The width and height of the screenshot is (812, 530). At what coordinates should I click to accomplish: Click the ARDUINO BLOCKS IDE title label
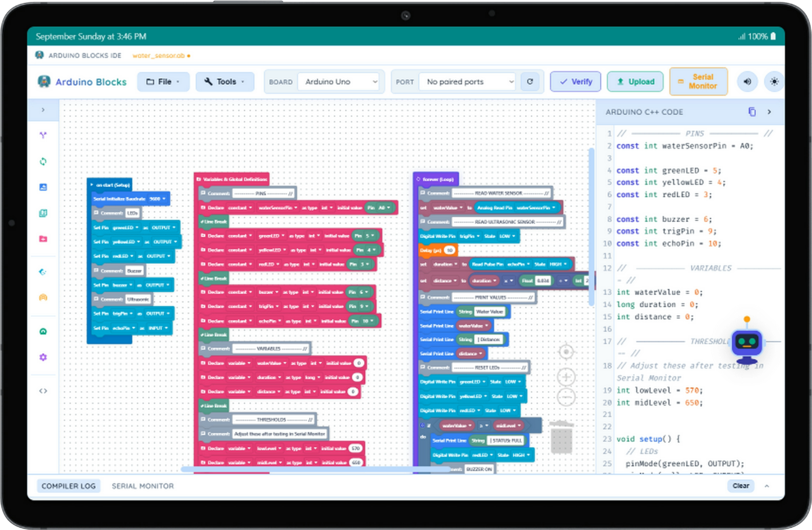tap(85, 56)
